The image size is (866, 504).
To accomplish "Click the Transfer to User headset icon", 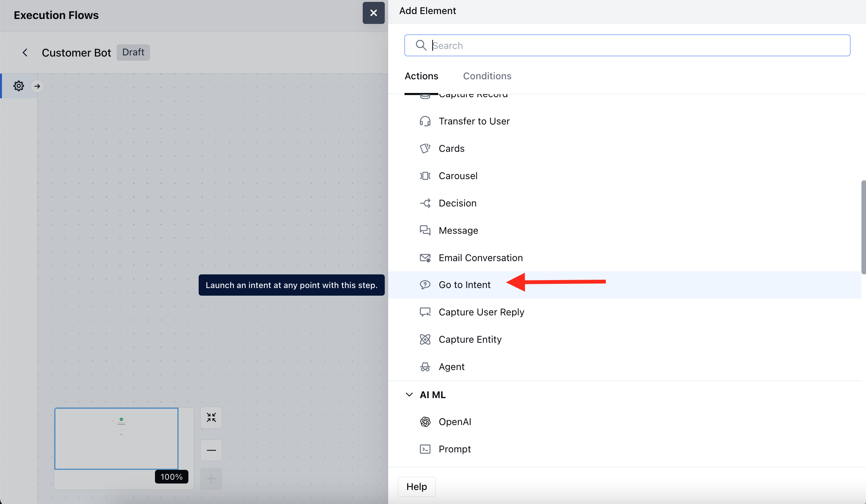I will pos(425,121).
